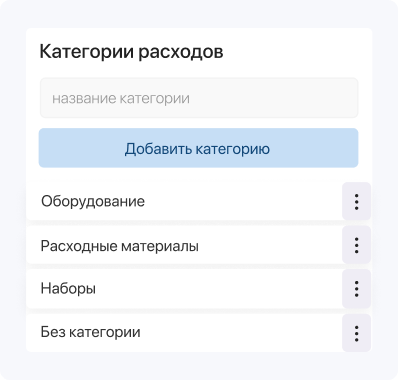Image resolution: width=398 pixels, height=380 pixels.
Task: Show actions for the Без категории entry
Action: coord(356,333)
